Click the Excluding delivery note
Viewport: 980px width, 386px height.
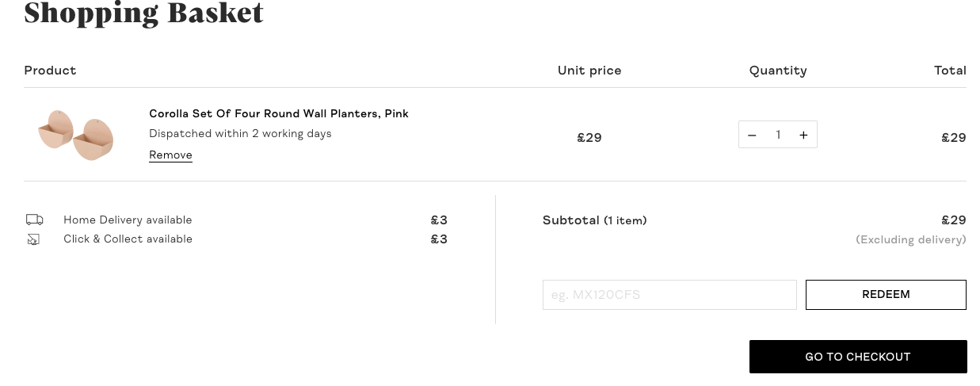tap(911, 239)
